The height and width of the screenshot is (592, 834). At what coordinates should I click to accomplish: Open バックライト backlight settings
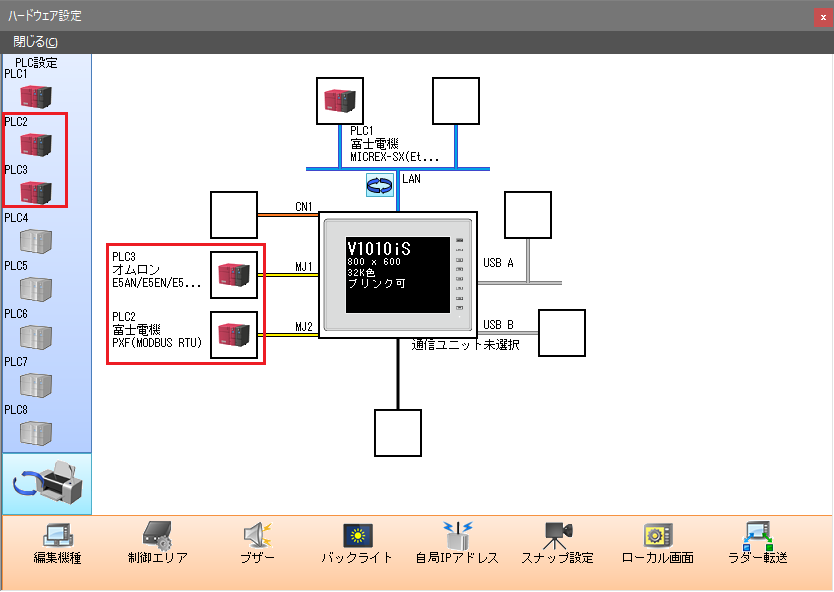(x=357, y=543)
